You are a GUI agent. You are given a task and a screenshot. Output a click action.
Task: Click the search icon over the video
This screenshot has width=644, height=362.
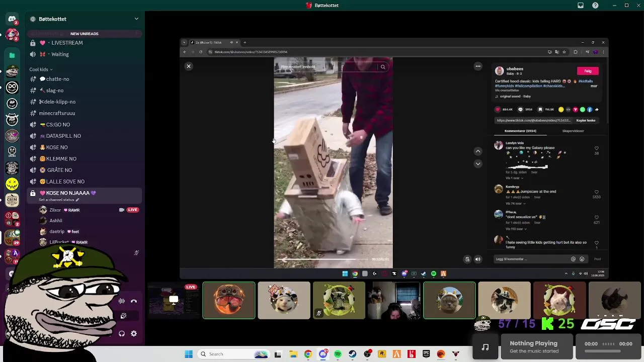tap(383, 67)
